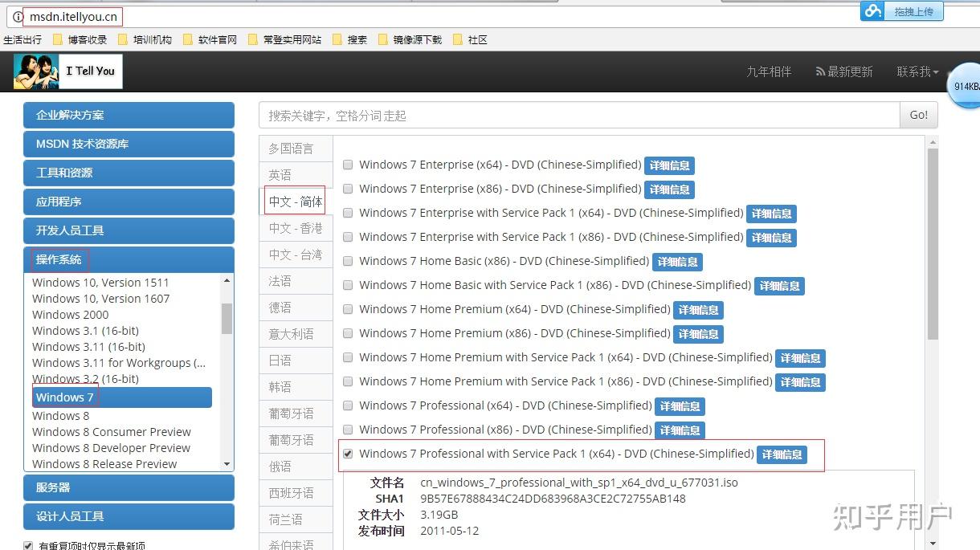Screen dimensions: 980x550
Task: Check Windows 7 Enterprise (x86) DVD checkbox
Action: click(x=348, y=189)
